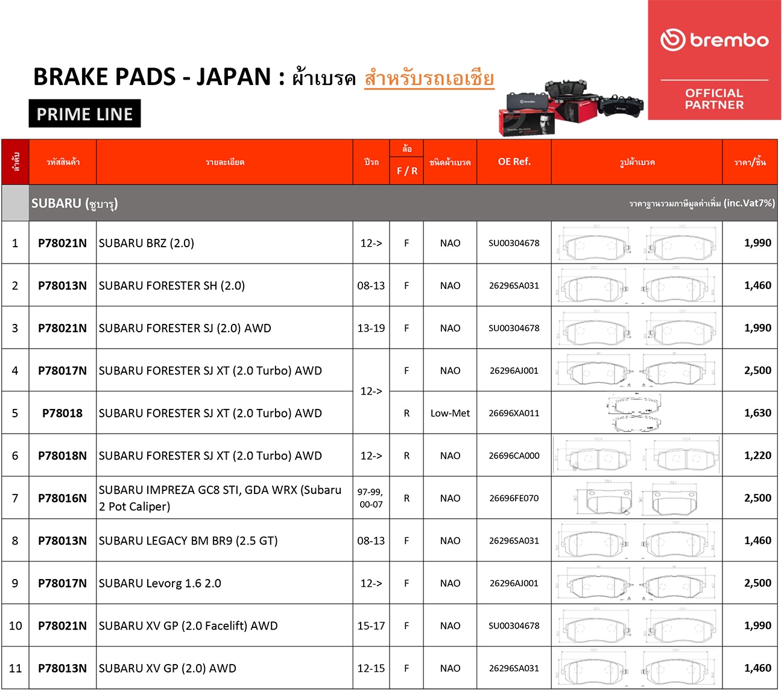Click row number 7

point(15,498)
